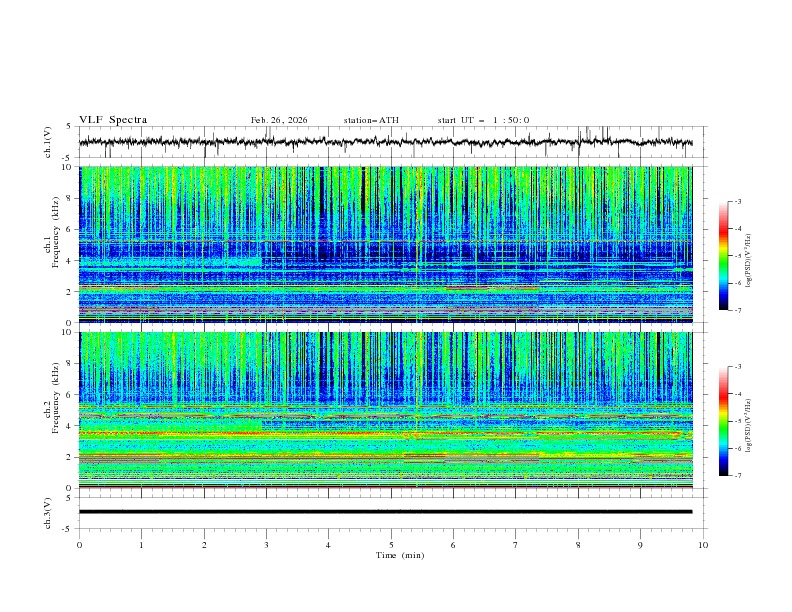
Task: Click time axis tick label "3"
Action: pos(266,545)
